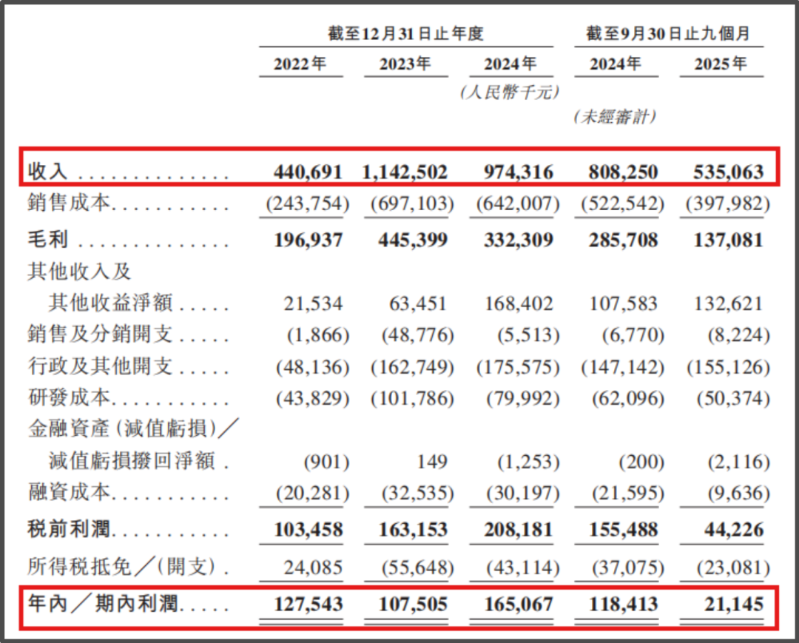Select the 2022 revenue value 440,691
This screenshot has width=799, height=643.
click(308, 171)
